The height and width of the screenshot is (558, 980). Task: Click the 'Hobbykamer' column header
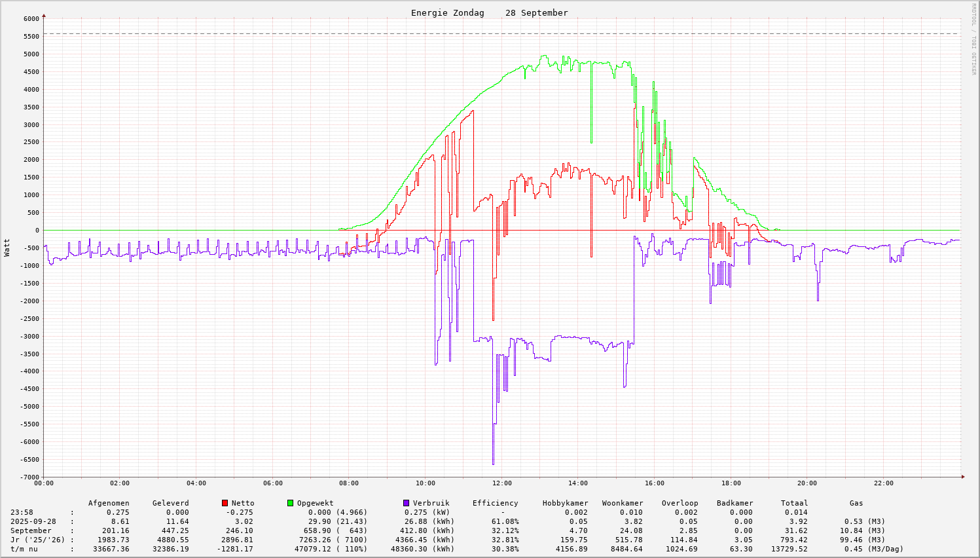pyautogui.click(x=565, y=503)
